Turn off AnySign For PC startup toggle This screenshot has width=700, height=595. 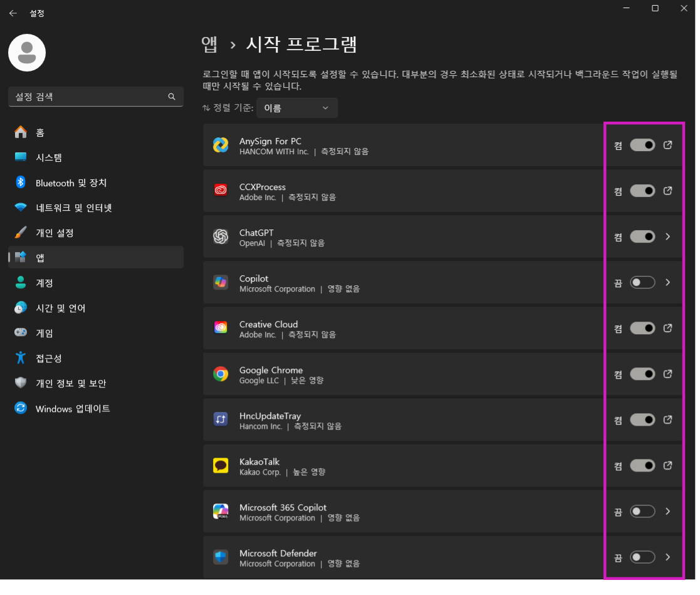click(x=642, y=145)
